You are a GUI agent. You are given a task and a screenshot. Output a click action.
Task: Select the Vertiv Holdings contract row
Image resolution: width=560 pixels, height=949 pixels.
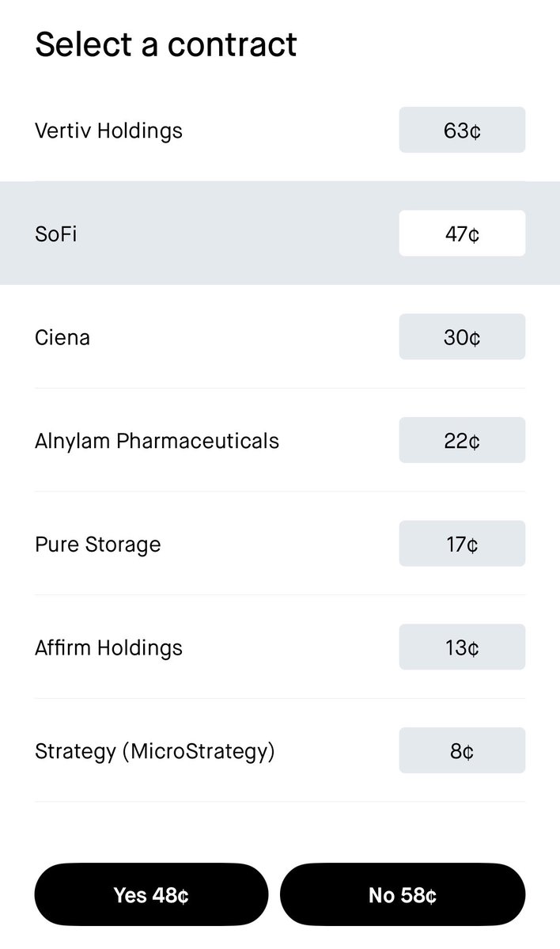coord(280,130)
